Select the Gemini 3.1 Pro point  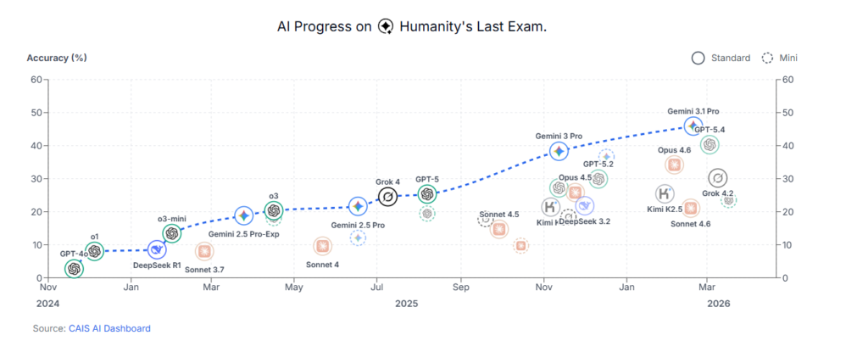pyautogui.click(x=693, y=126)
